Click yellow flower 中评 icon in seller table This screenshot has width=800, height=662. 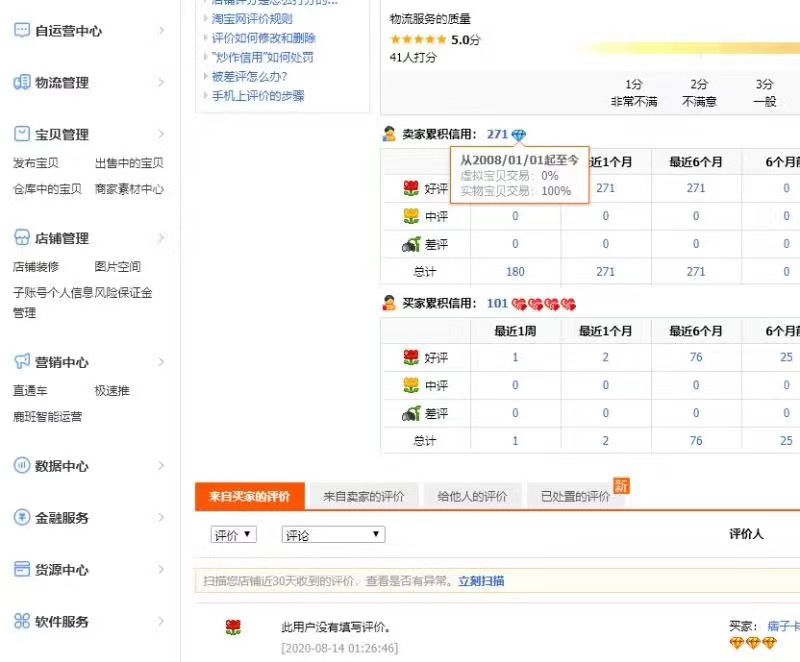pos(411,216)
